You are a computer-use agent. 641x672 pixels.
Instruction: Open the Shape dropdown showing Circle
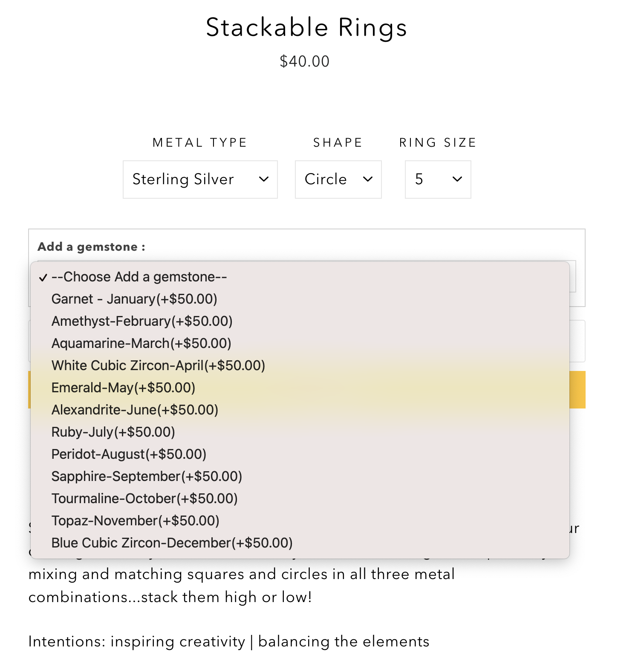coord(338,180)
